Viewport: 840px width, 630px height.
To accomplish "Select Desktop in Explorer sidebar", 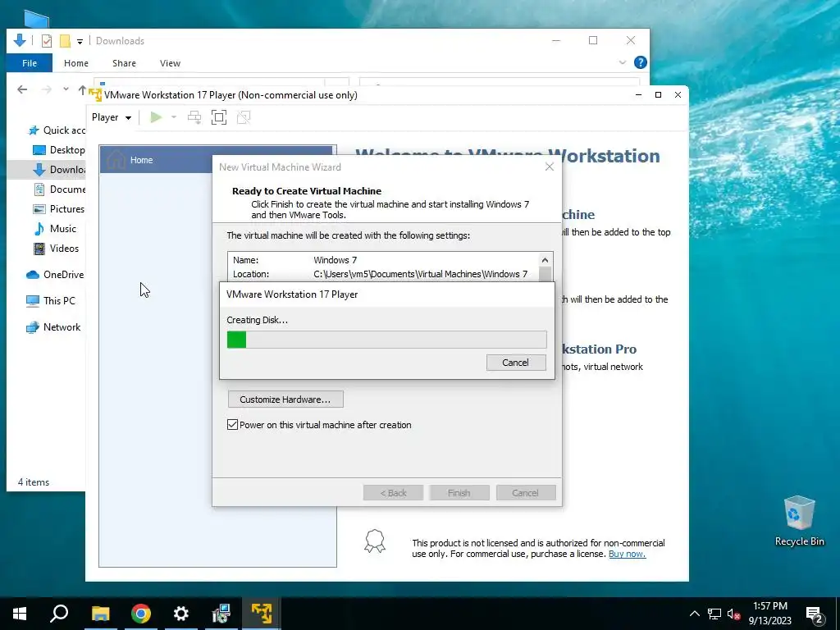I will pos(59,150).
